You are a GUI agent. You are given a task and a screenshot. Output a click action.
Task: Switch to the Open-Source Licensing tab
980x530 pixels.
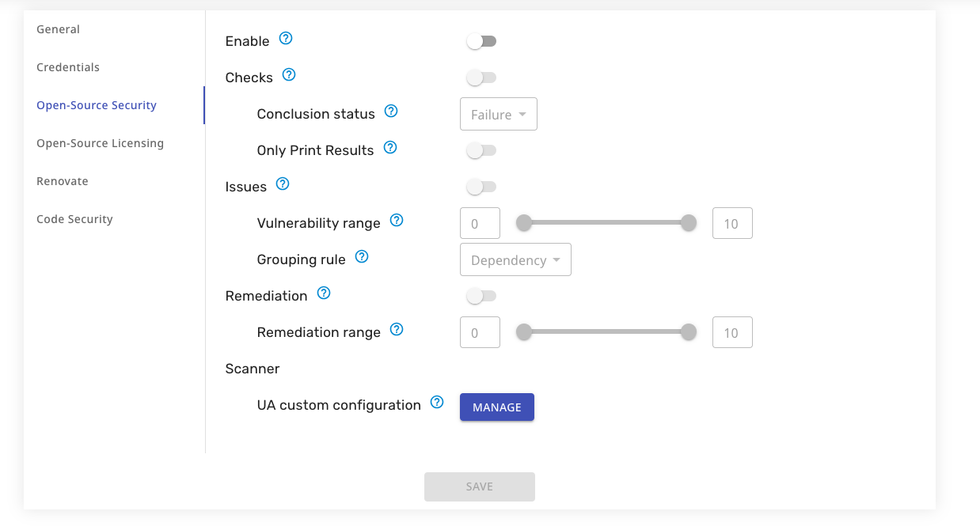tap(101, 143)
